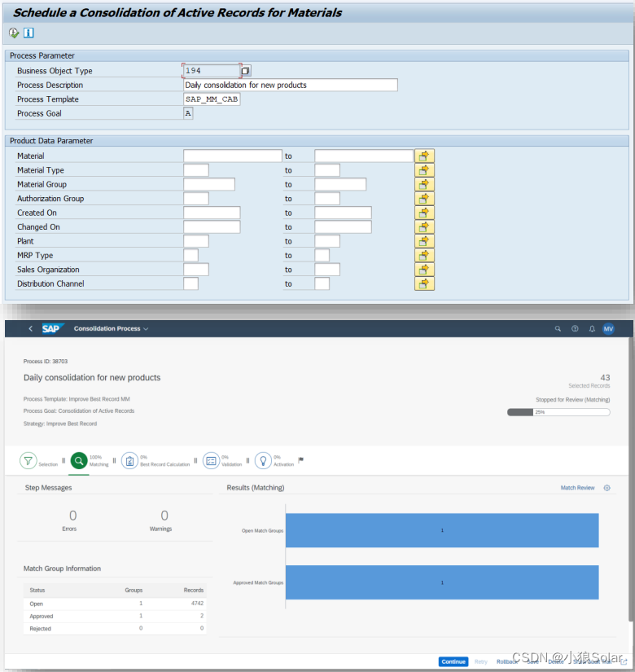Viewport: 635px width, 672px height.
Task: Open multiple selection for Changed On
Action: [424, 226]
